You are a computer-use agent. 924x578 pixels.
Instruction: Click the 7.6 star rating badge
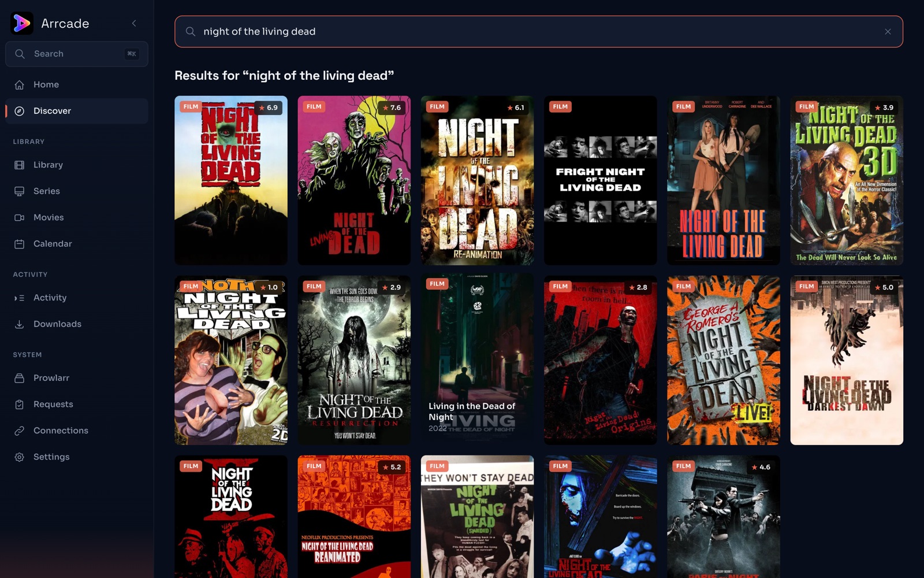(392, 108)
